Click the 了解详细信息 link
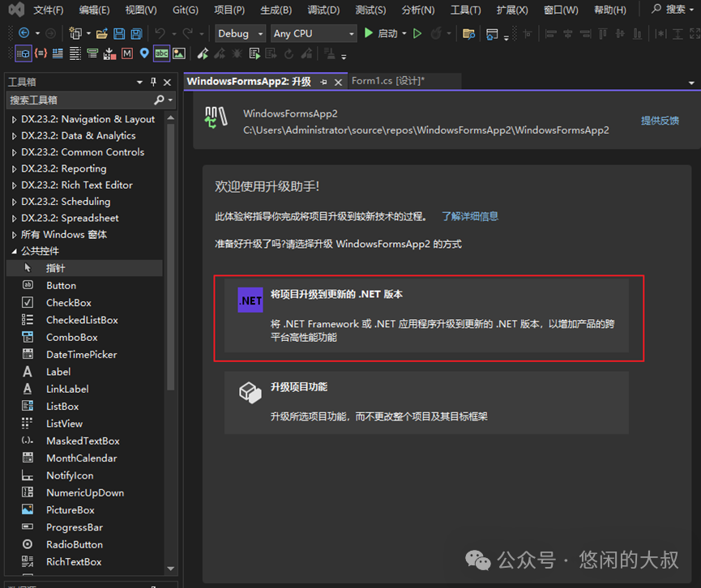The width and height of the screenshot is (701, 588). tap(470, 216)
